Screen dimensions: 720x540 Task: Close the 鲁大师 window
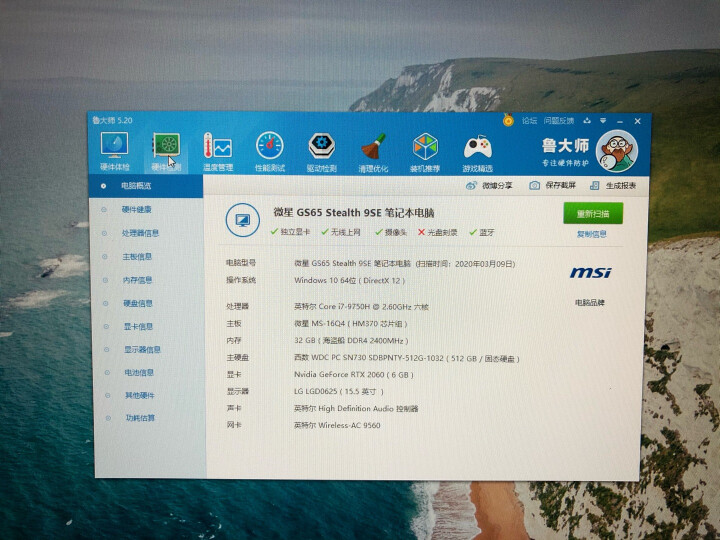637,121
